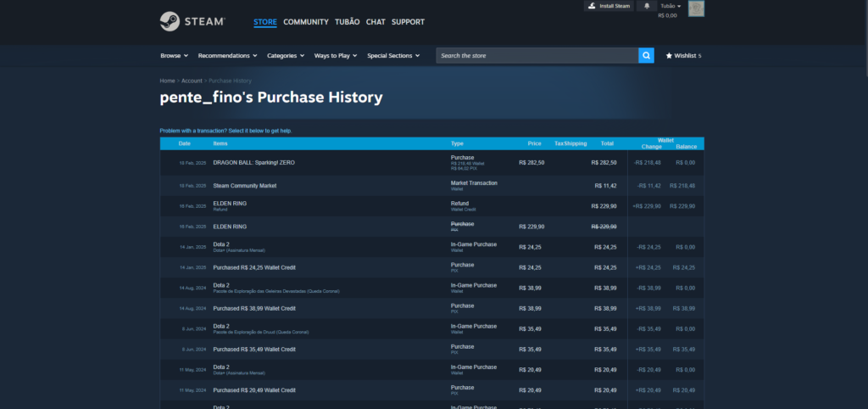
Task: Click the R$ 282,50 total value
Action: coord(604,163)
